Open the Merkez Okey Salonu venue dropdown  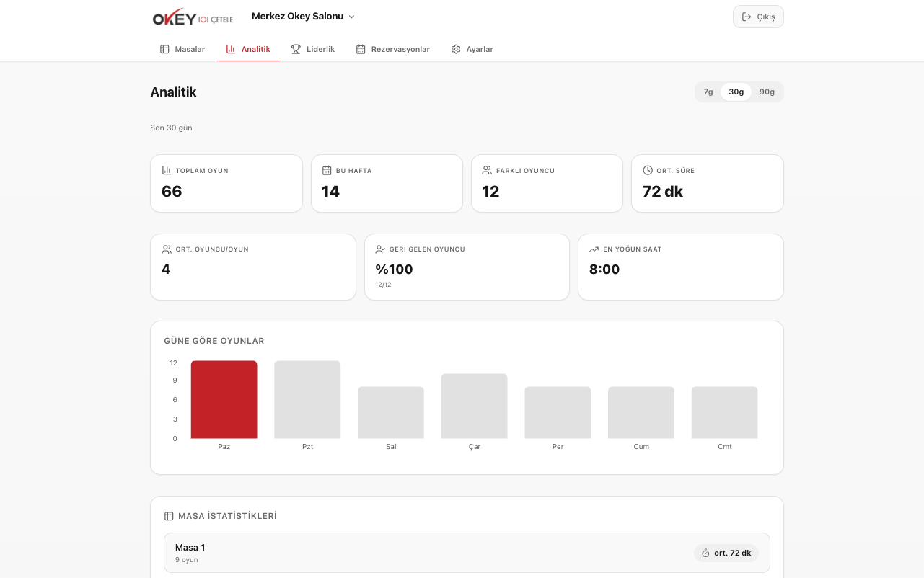[303, 17]
